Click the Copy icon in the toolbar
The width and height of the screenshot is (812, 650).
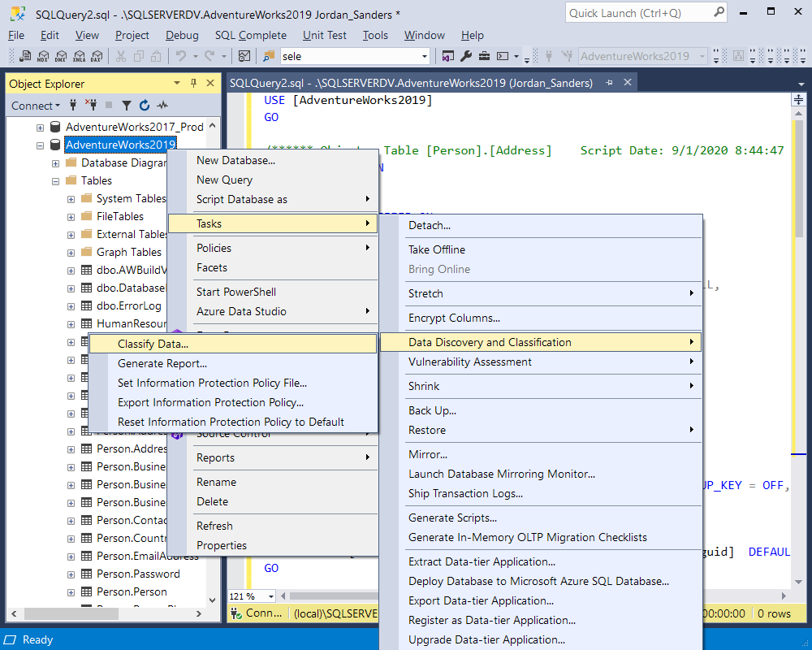(x=139, y=56)
